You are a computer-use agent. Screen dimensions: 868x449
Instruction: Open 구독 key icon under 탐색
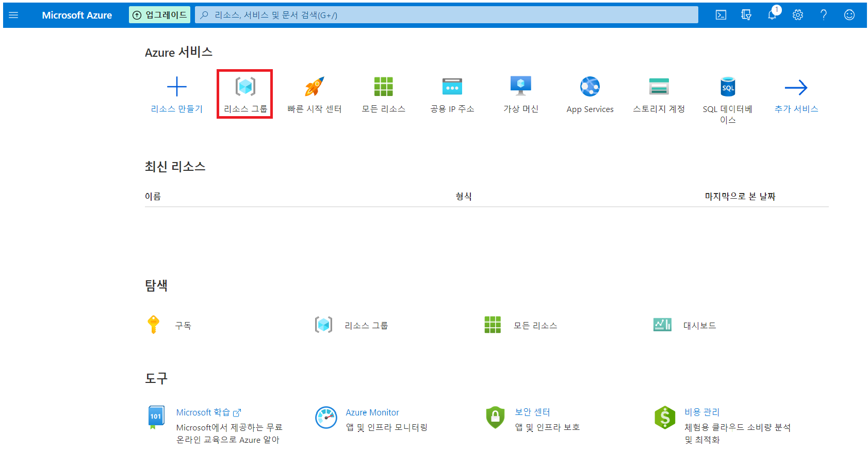[153, 325]
